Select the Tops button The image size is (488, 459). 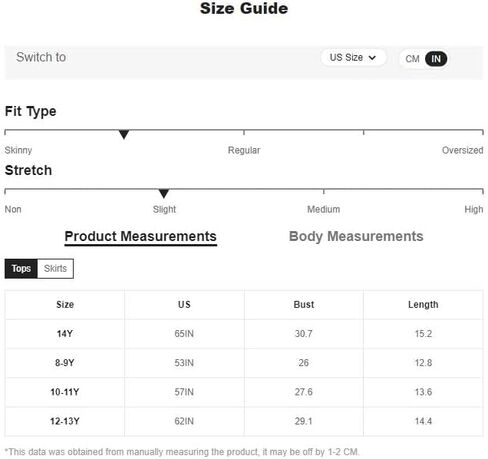click(21, 268)
